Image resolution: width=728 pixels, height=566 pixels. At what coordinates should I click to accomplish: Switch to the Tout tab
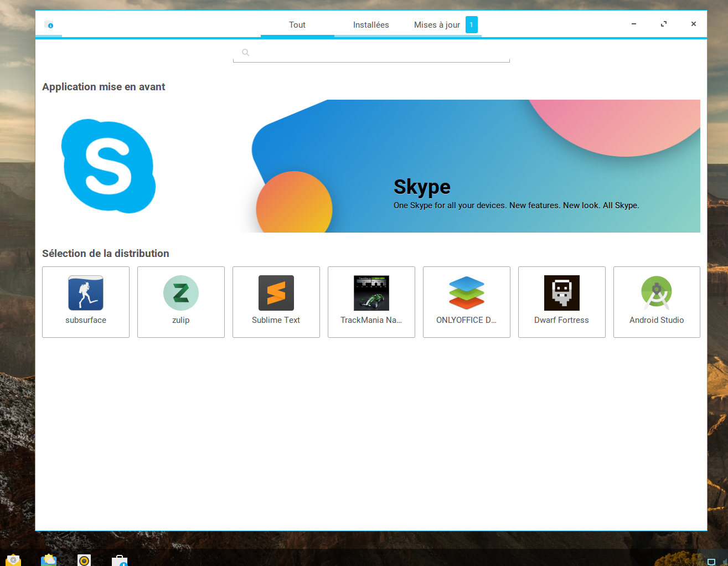click(x=297, y=25)
